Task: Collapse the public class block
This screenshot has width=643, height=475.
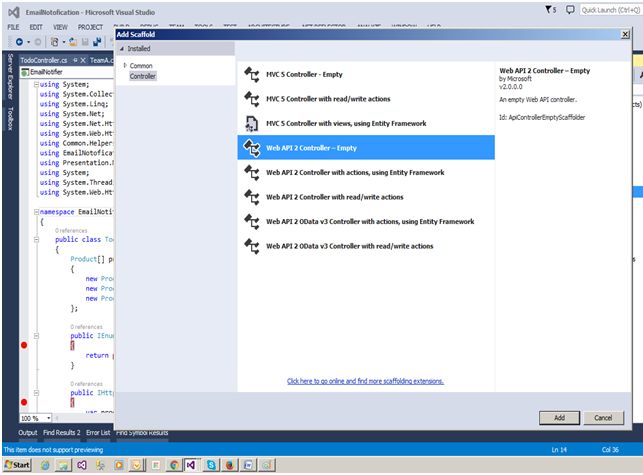Action: point(36,240)
